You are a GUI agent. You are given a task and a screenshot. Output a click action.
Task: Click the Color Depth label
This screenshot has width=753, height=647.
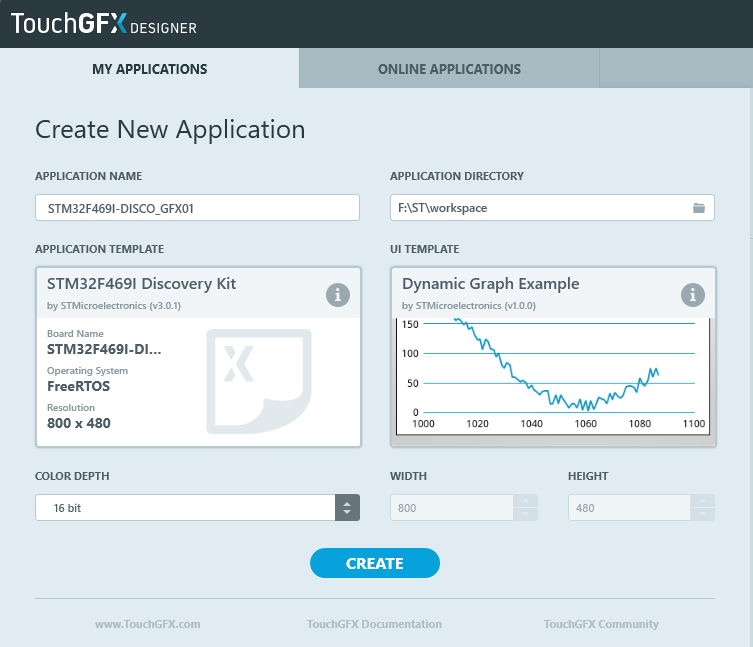point(72,476)
